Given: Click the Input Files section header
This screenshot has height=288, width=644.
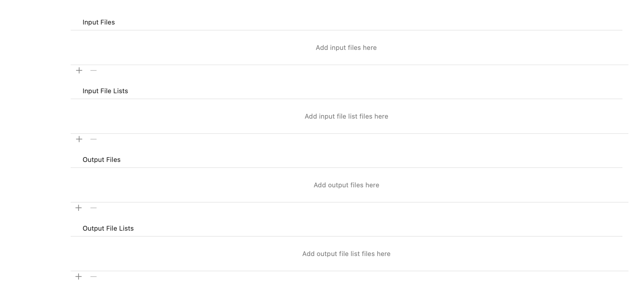Looking at the screenshot, I should tap(99, 22).
